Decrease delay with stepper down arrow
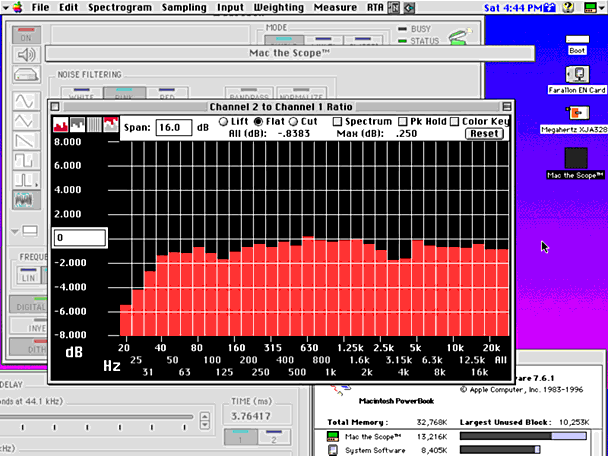 coord(204,425)
